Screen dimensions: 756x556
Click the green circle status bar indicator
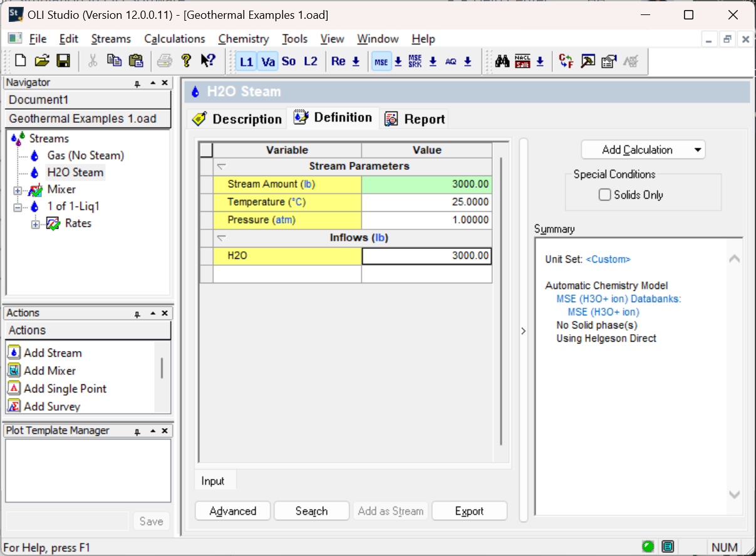click(x=648, y=547)
